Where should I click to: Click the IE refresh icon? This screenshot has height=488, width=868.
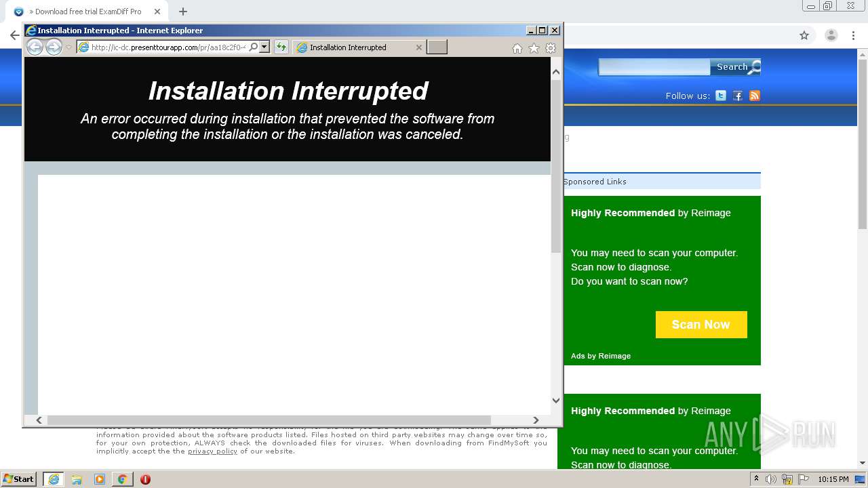(x=281, y=47)
